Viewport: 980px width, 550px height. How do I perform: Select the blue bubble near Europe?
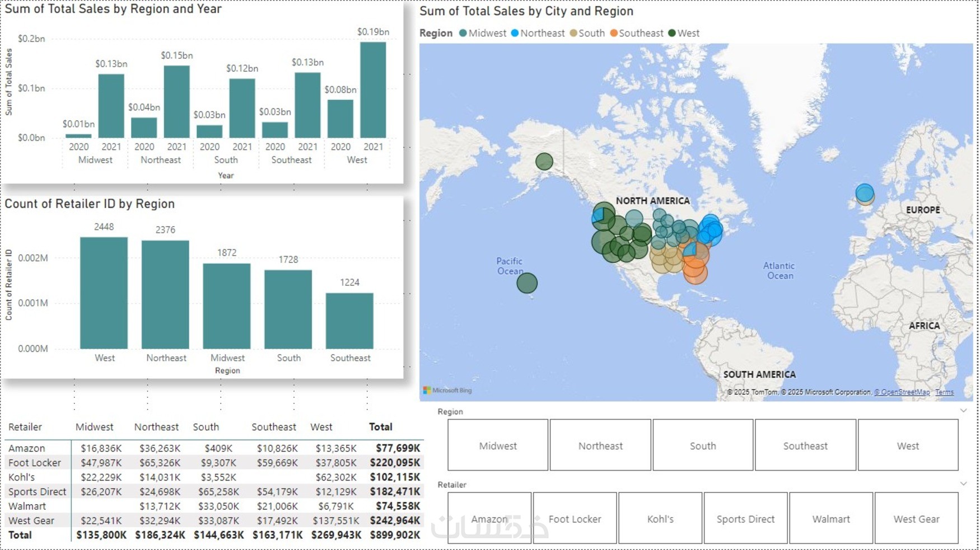point(865,193)
